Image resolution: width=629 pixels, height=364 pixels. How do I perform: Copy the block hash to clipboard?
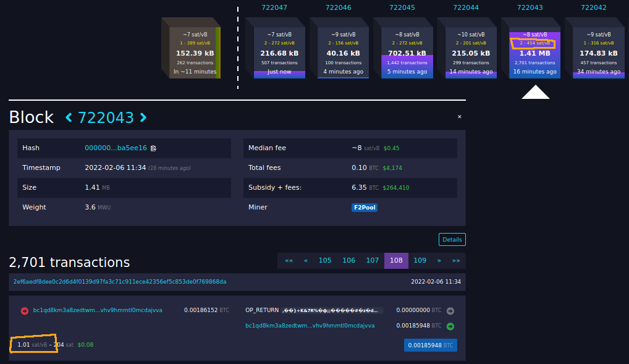pyautogui.click(x=153, y=148)
